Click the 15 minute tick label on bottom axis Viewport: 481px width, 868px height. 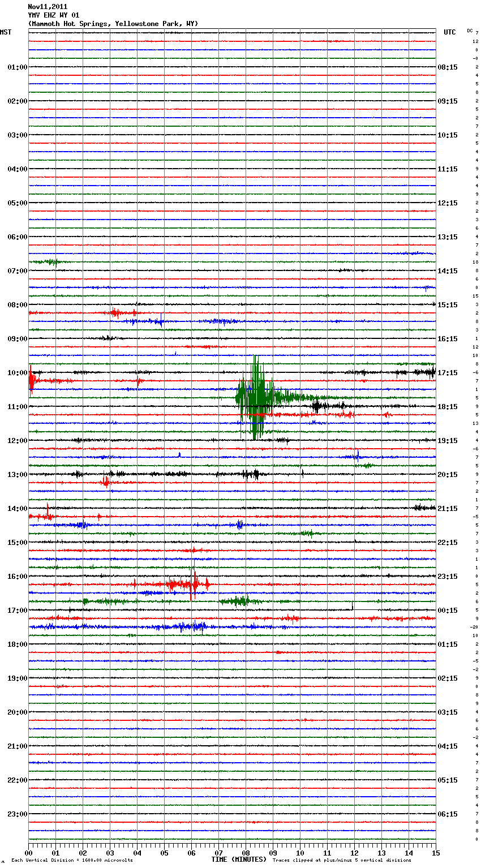point(435,853)
